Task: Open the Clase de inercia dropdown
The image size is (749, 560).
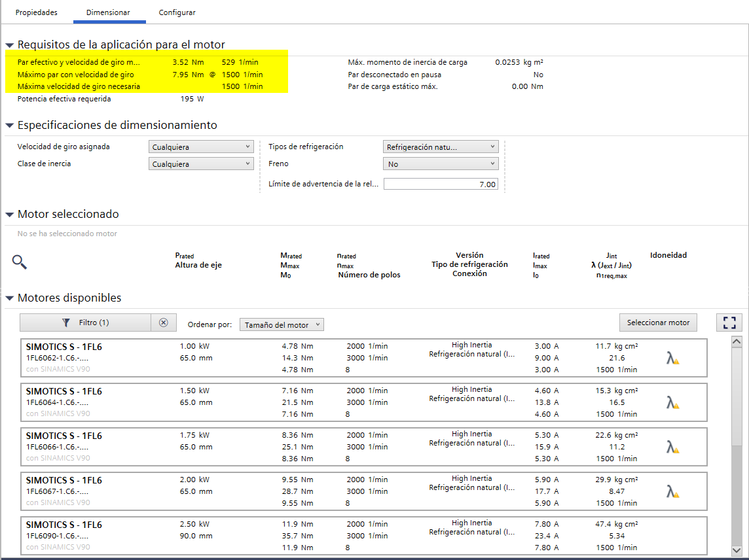Action: coord(201,164)
